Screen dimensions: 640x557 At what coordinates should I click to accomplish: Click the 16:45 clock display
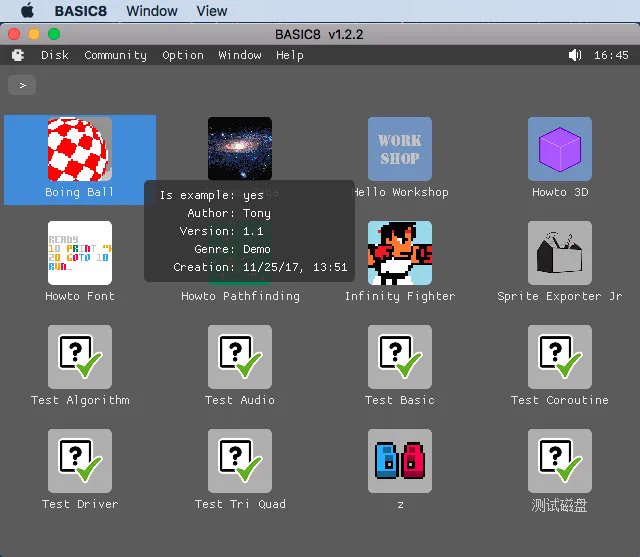[x=611, y=55]
